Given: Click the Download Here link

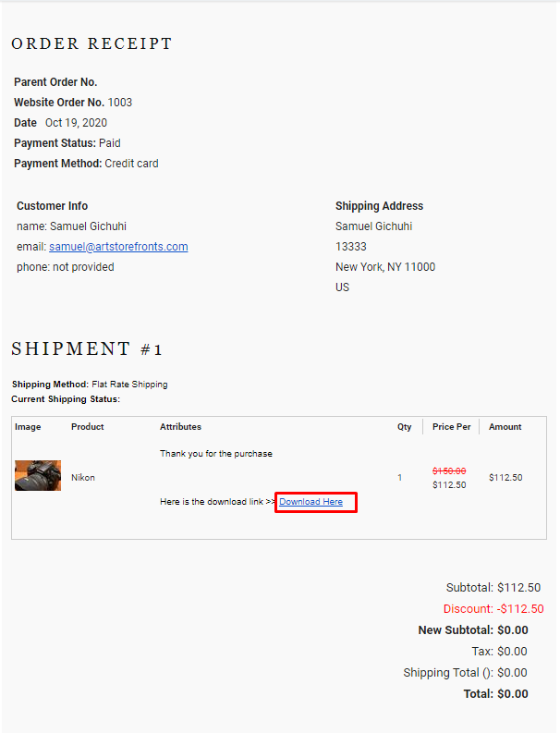Looking at the screenshot, I should pyautogui.click(x=310, y=502).
